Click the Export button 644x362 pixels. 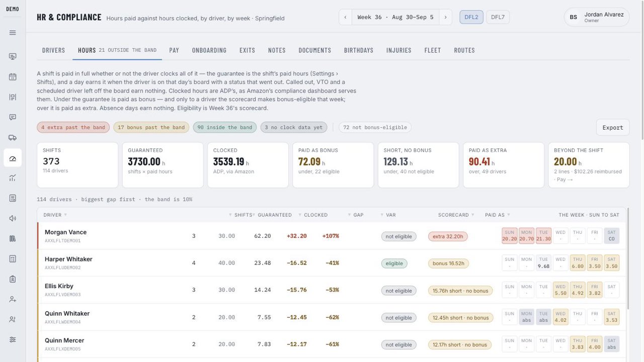613,127
